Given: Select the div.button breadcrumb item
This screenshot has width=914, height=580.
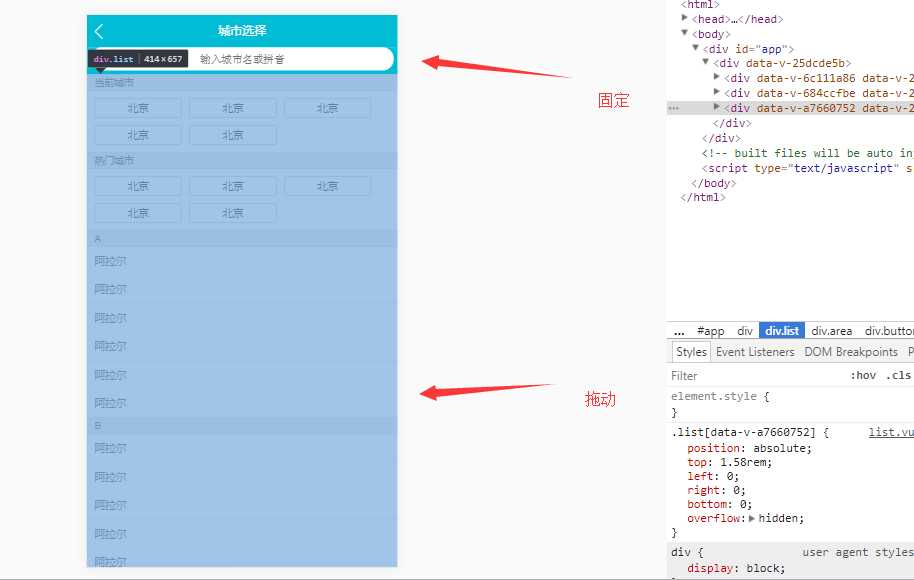Looking at the screenshot, I should [889, 331].
